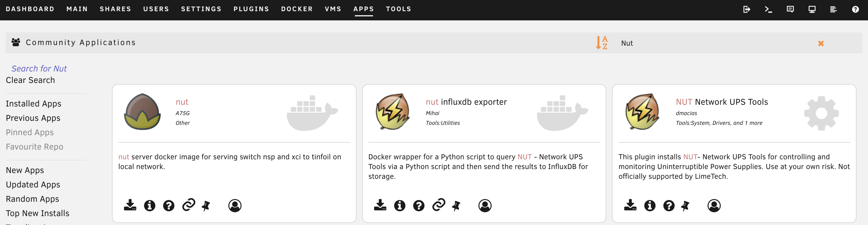Open the Tools tab
This screenshot has height=225, width=868.
tap(399, 9)
